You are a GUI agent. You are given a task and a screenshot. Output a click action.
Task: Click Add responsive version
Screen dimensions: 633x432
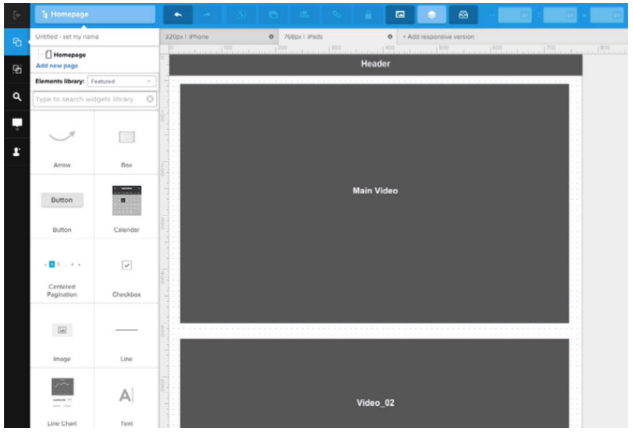438,37
